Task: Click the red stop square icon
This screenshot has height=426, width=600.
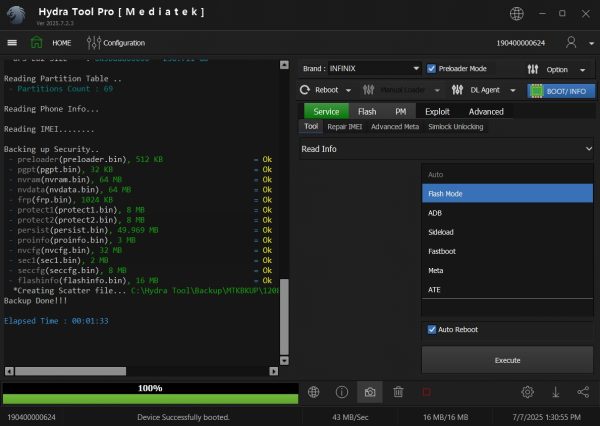Action: click(x=426, y=392)
